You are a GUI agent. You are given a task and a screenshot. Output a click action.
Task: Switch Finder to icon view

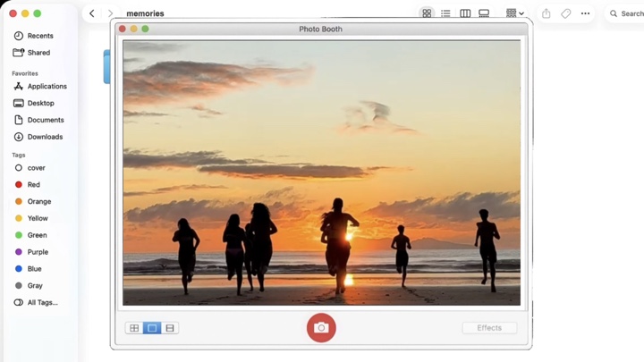[427, 13]
